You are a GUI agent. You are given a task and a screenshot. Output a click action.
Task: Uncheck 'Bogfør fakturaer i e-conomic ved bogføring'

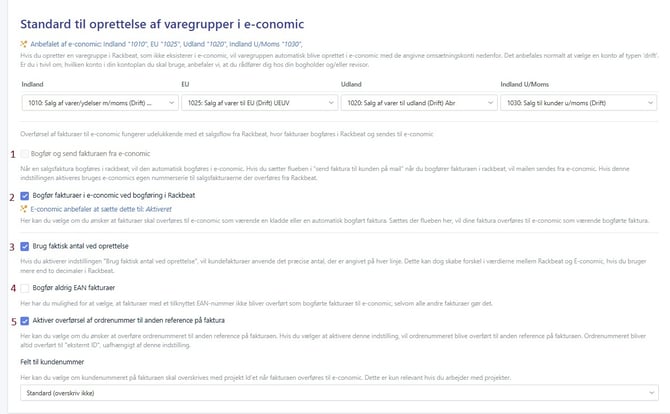coord(25,196)
